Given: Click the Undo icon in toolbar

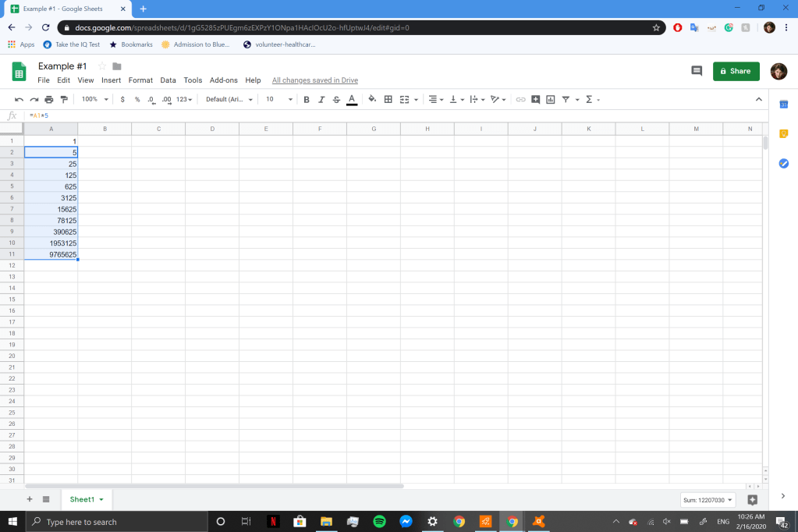Looking at the screenshot, I should click(19, 100).
